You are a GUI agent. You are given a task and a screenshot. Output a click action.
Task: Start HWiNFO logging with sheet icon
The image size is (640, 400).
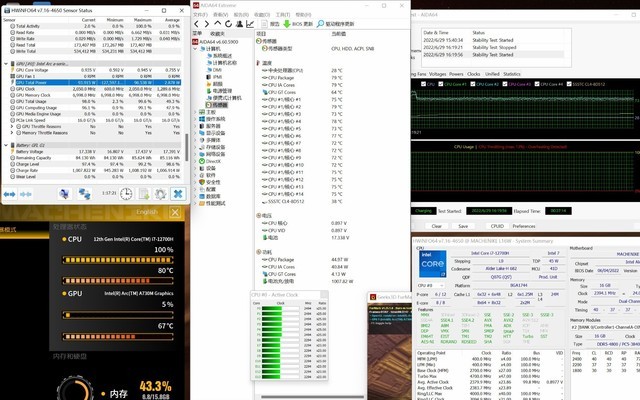[144, 194]
